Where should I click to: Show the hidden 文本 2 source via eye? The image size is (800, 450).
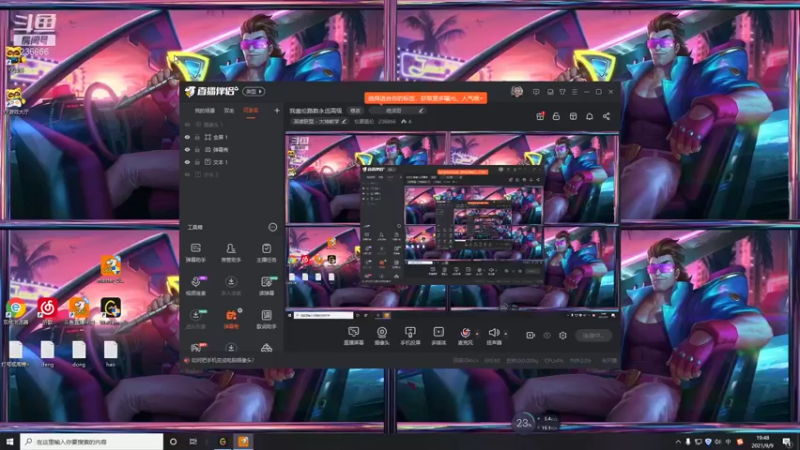(x=187, y=174)
